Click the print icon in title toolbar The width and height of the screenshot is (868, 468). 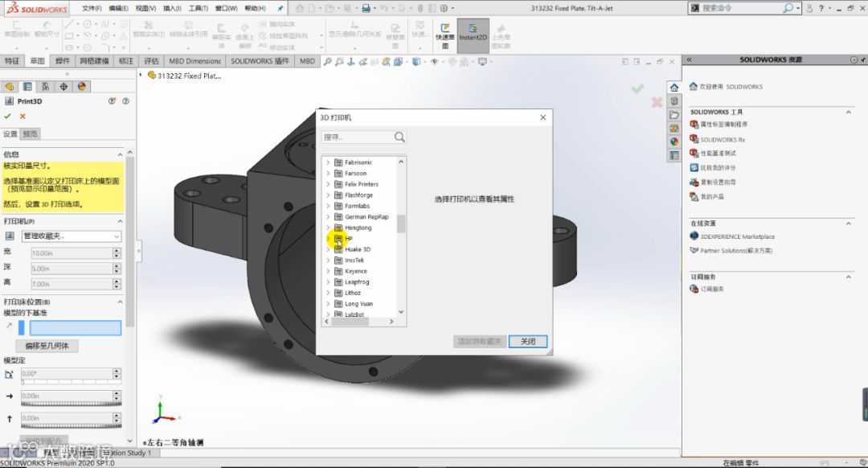(366, 8)
